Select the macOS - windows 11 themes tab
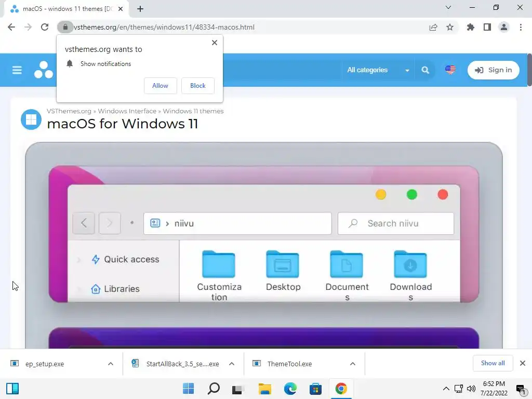 click(x=66, y=9)
